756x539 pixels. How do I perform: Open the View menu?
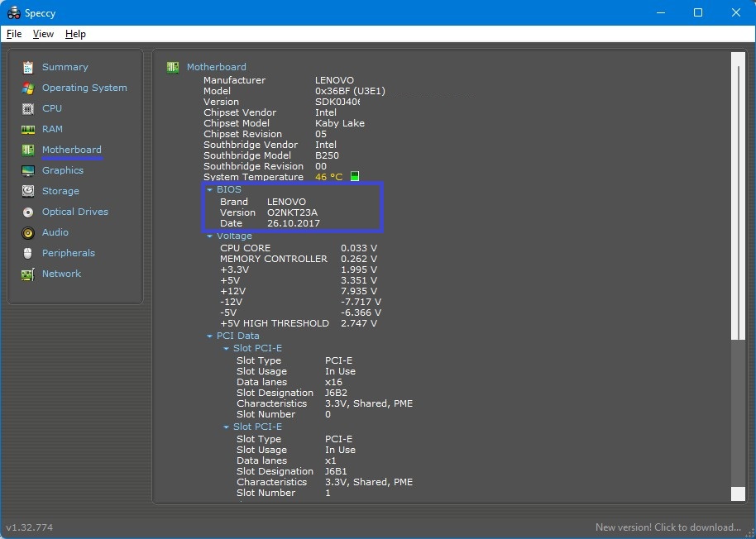pos(43,34)
